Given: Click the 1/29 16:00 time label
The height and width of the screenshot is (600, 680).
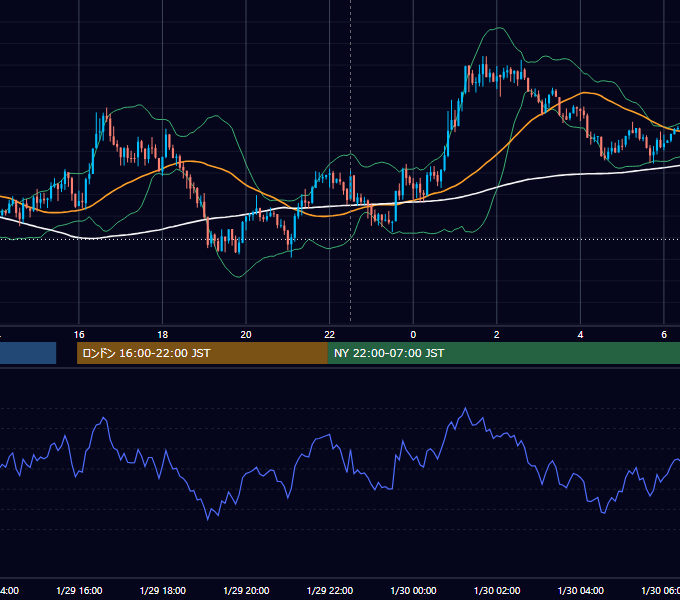Looking at the screenshot, I should click(79, 590).
